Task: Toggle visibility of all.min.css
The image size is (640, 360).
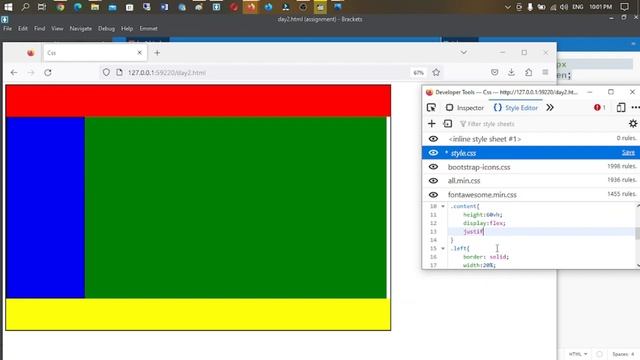Action: [433, 181]
